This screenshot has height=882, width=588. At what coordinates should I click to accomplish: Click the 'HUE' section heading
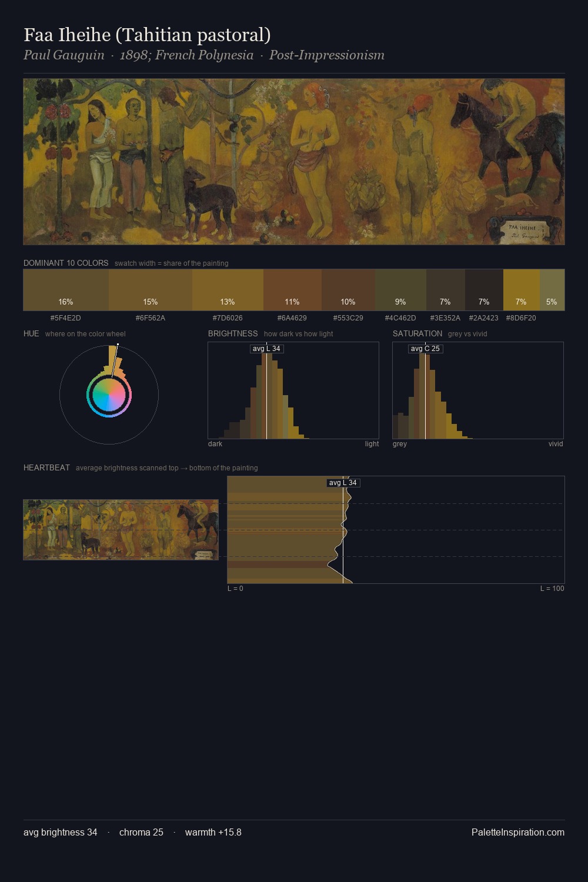pos(31,333)
